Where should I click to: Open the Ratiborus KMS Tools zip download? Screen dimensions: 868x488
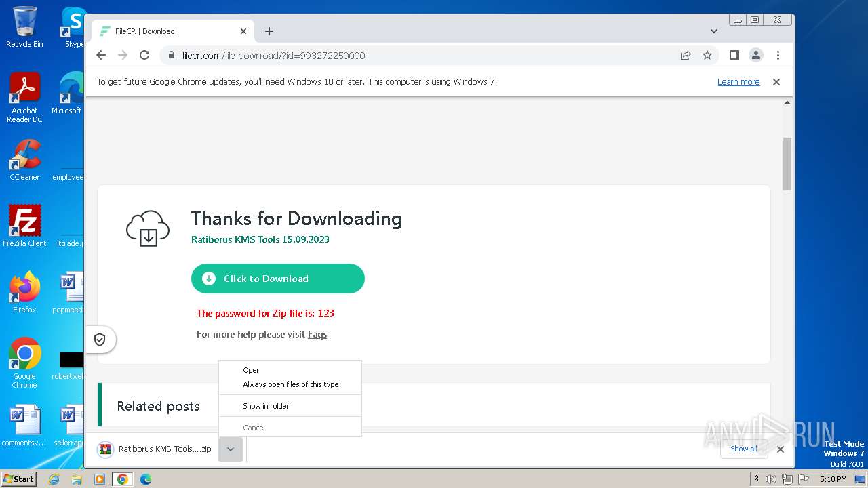coord(156,449)
